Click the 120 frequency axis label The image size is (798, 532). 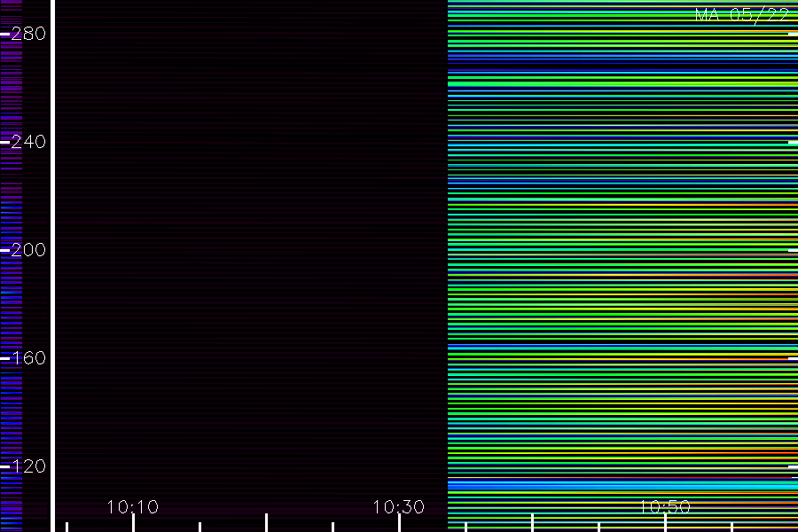(x=28, y=465)
